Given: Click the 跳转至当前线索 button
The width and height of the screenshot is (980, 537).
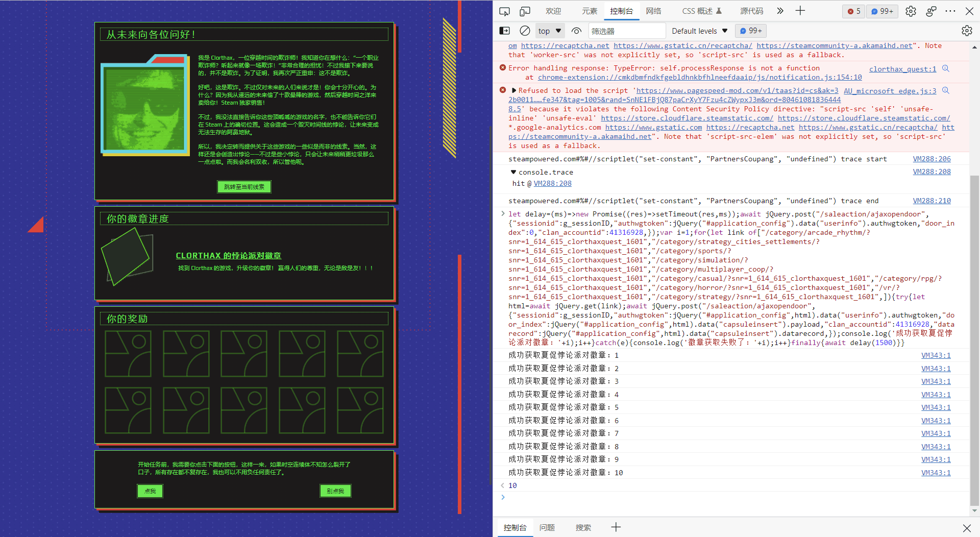Looking at the screenshot, I should pyautogui.click(x=244, y=187).
